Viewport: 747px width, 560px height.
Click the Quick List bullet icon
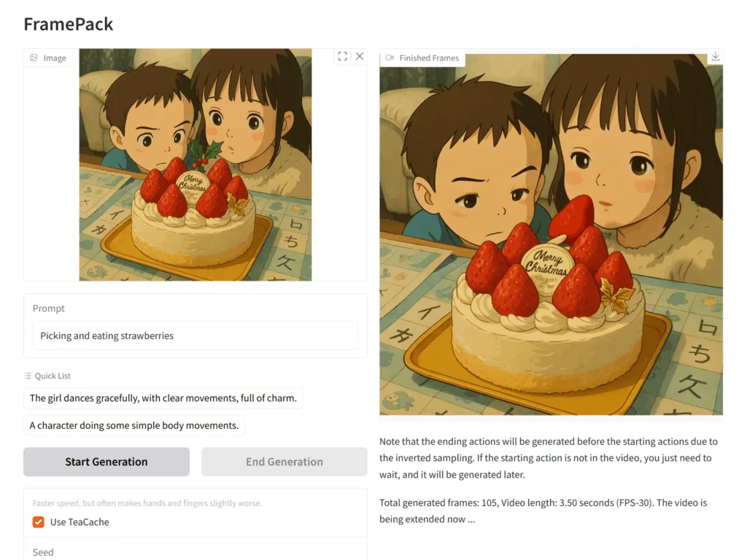(28, 376)
